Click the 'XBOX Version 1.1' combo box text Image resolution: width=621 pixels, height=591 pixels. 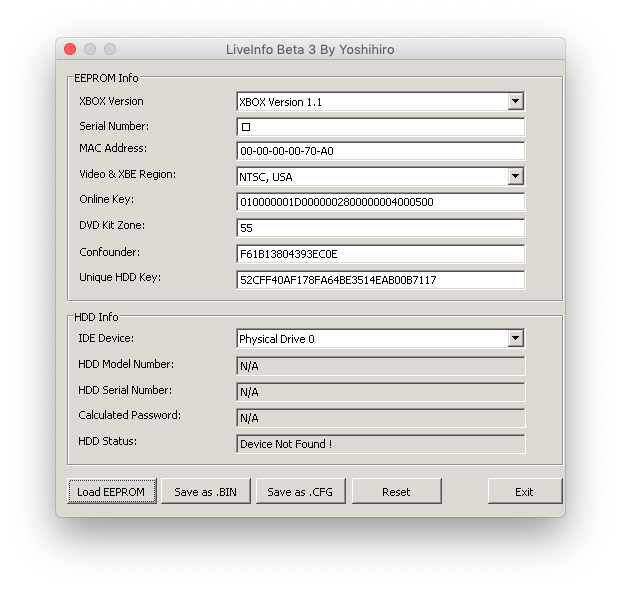[280, 102]
